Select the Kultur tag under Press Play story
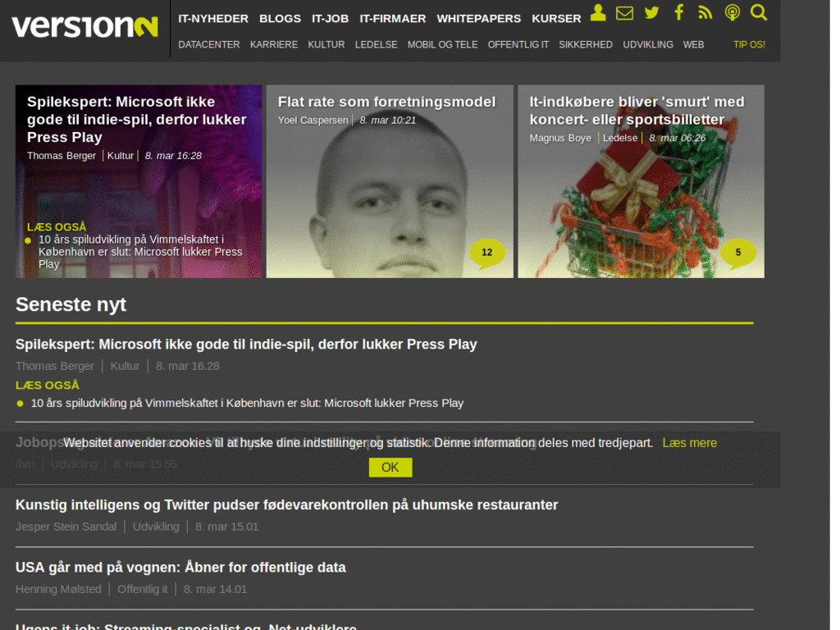The image size is (840, 630). pyautogui.click(x=120, y=155)
